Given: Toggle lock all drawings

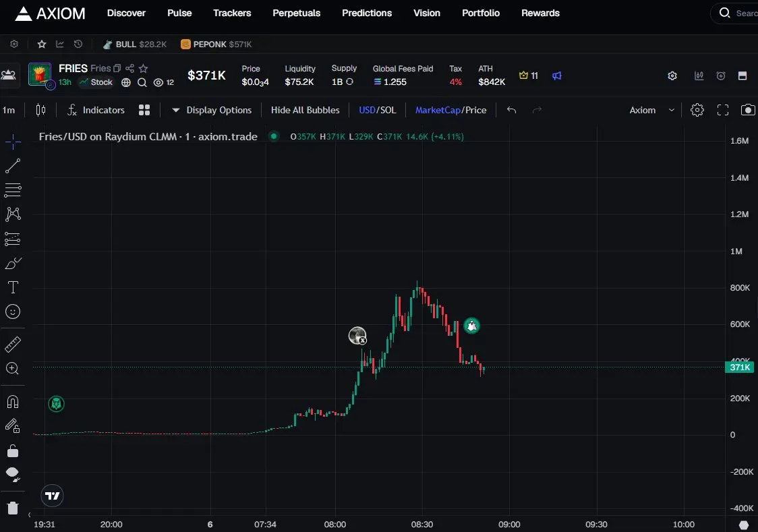Looking at the screenshot, I should 13,451.
